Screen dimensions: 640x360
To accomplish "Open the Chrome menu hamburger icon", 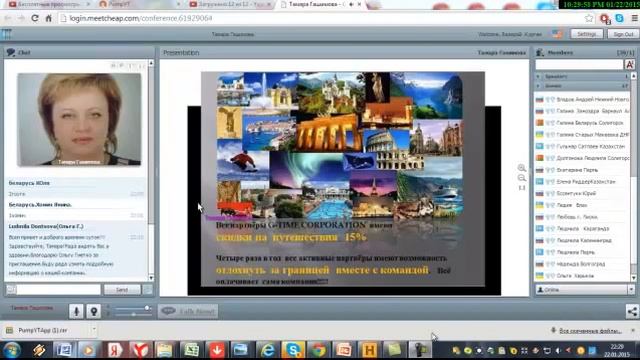I will [x=634, y=18].
